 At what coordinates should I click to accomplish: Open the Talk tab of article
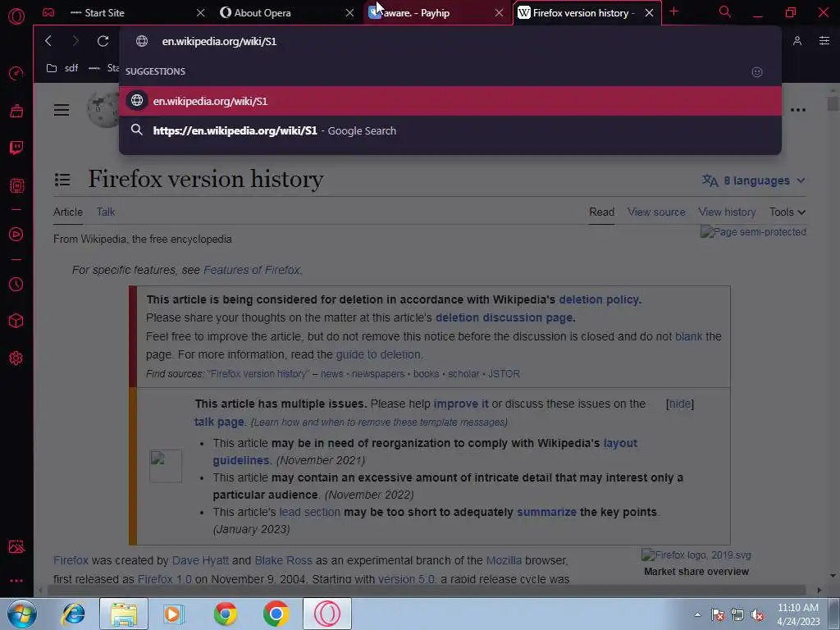click(106, 212)
